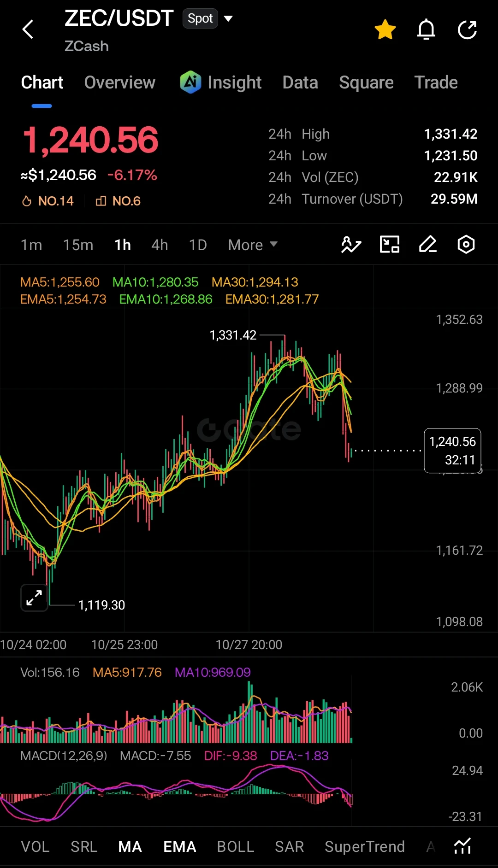Tap the picture-in-picture chart icon
The width and height of the screenshot is (498, 868).
click(x=390, y=244)
